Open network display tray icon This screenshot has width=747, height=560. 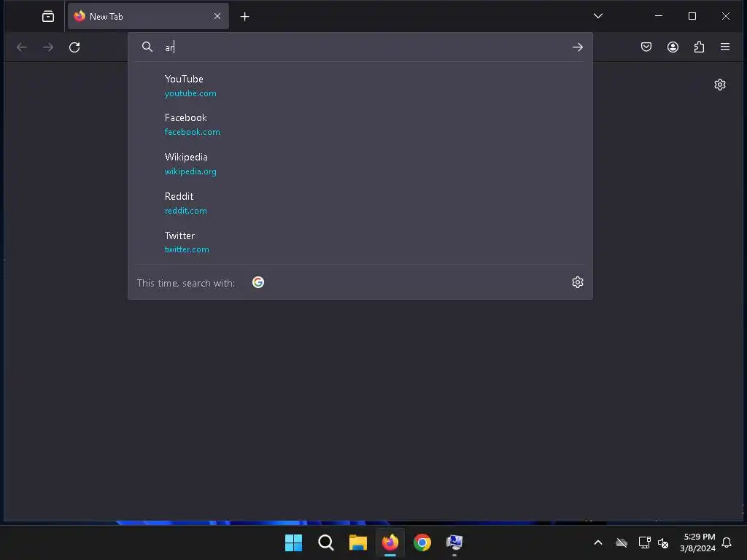coord(644,542)
